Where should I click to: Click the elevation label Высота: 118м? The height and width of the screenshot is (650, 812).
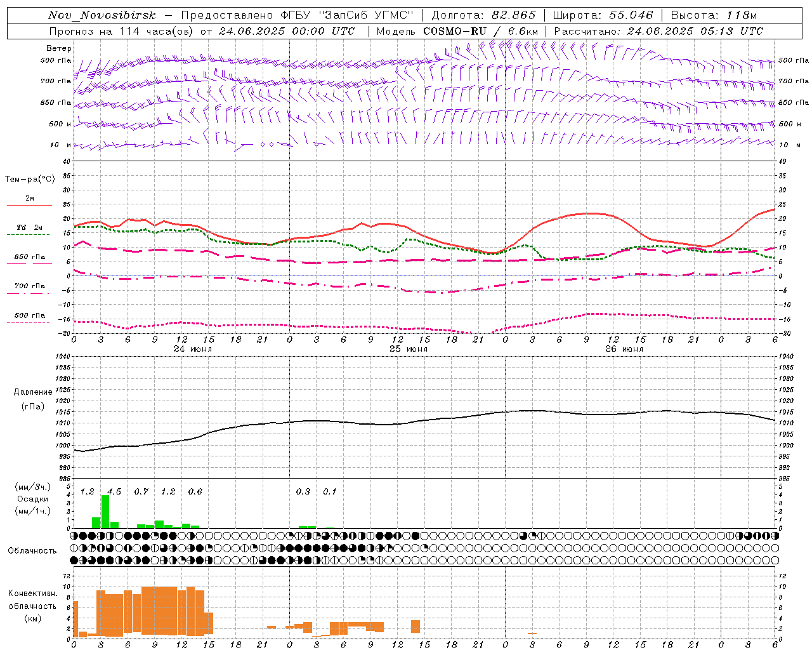pyautogui.click(x=714, y=15)
